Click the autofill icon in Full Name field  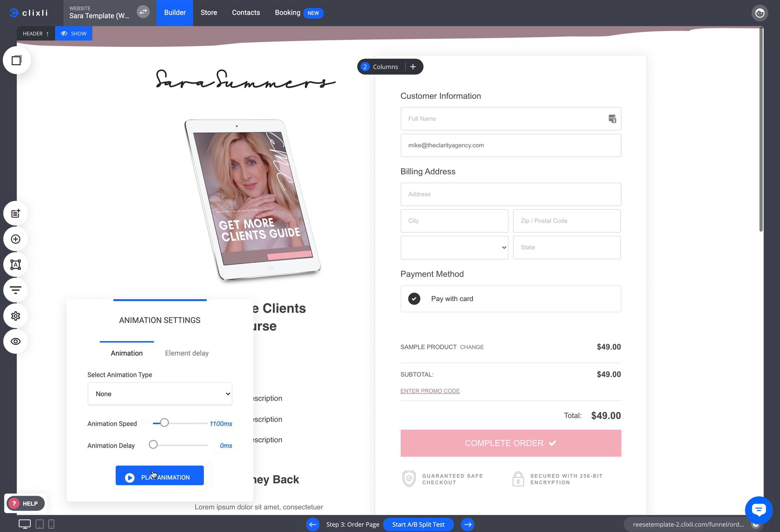(x=612, y=119)
